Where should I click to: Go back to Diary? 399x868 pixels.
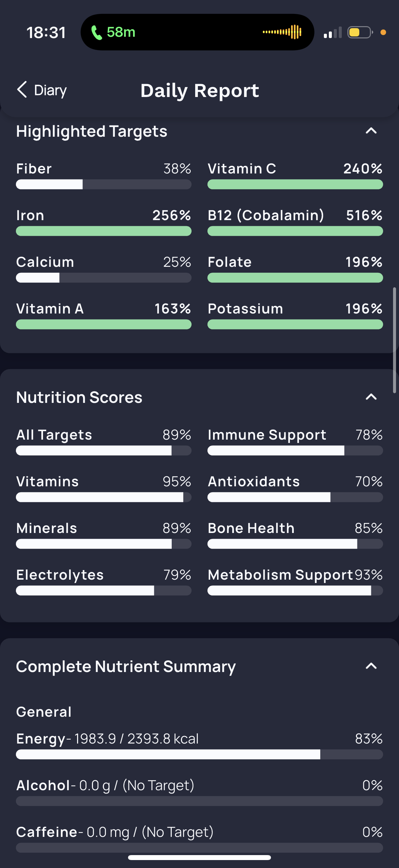pos(42,90)
